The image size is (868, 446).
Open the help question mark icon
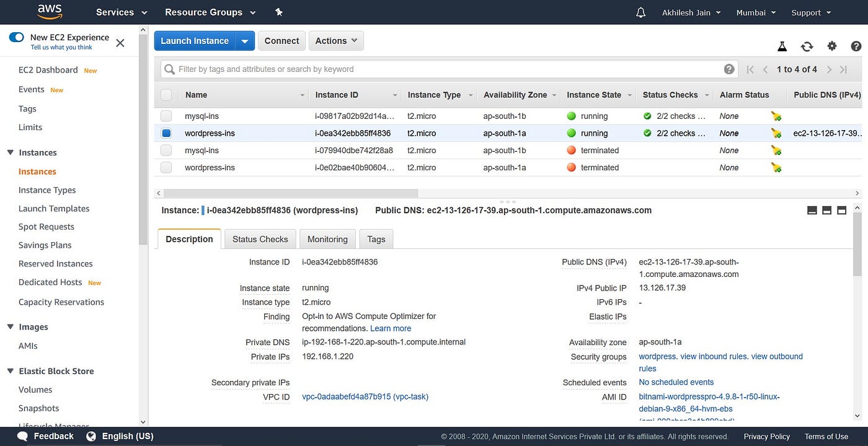(x=856, y=46)
